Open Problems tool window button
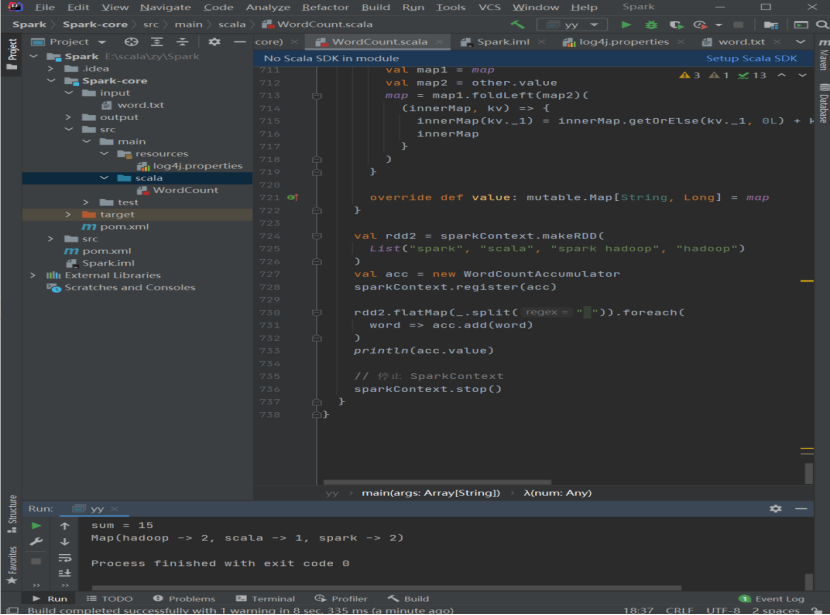This screenshot has width=830, height=615. coord(184,599)
